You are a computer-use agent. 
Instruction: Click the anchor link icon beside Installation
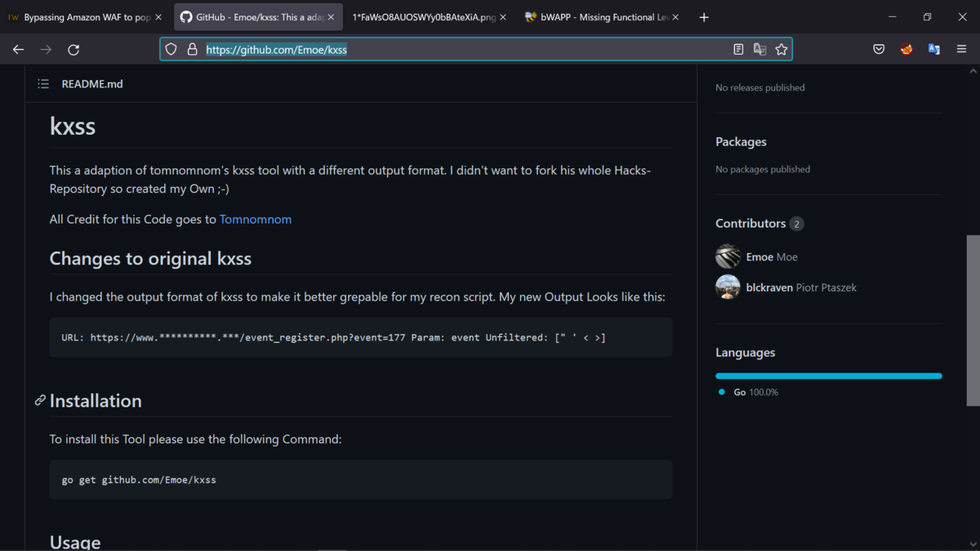pyautogui.click(x=39, y=401)
